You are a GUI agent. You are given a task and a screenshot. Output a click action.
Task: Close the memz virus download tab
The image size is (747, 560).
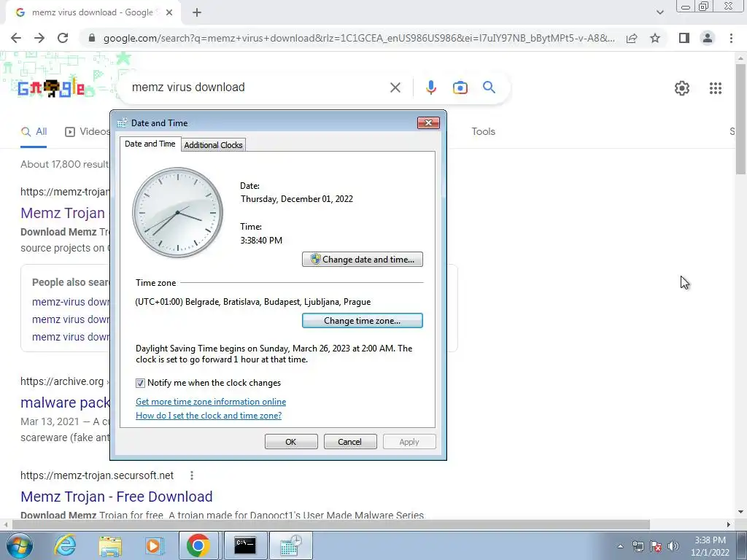point(169,12)
